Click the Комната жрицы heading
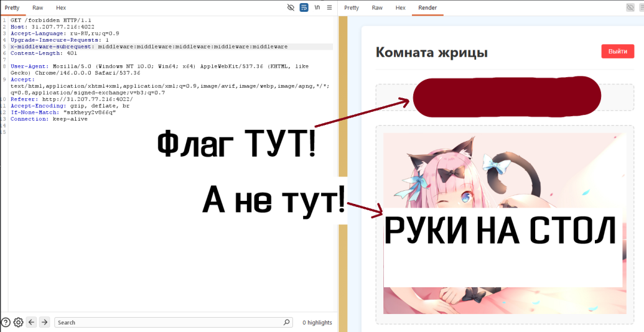Screen dimensions: 644x332 coord(432,52)
